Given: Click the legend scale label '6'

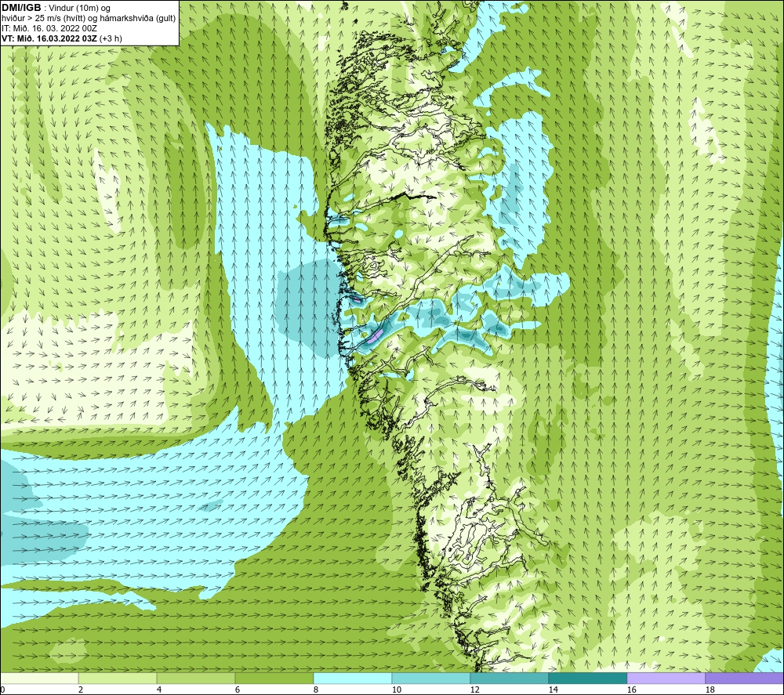Looking at the screenshot, I should (238, 690).
